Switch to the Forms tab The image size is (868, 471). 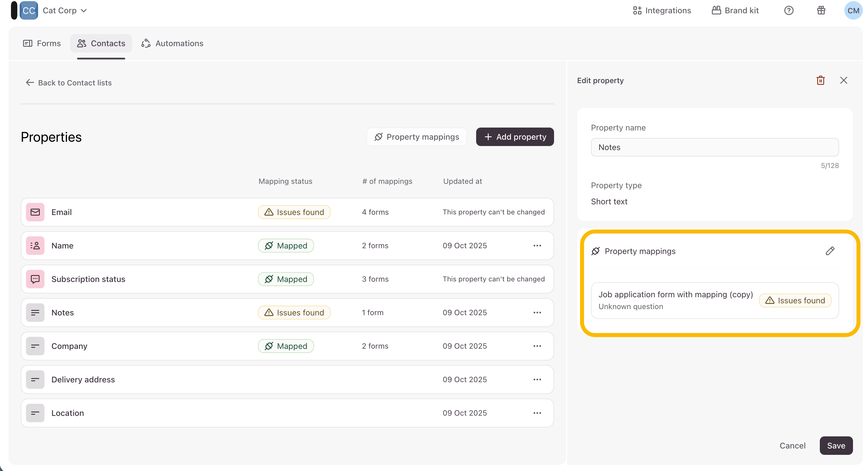pyautogui.click(x=42, y=44)
